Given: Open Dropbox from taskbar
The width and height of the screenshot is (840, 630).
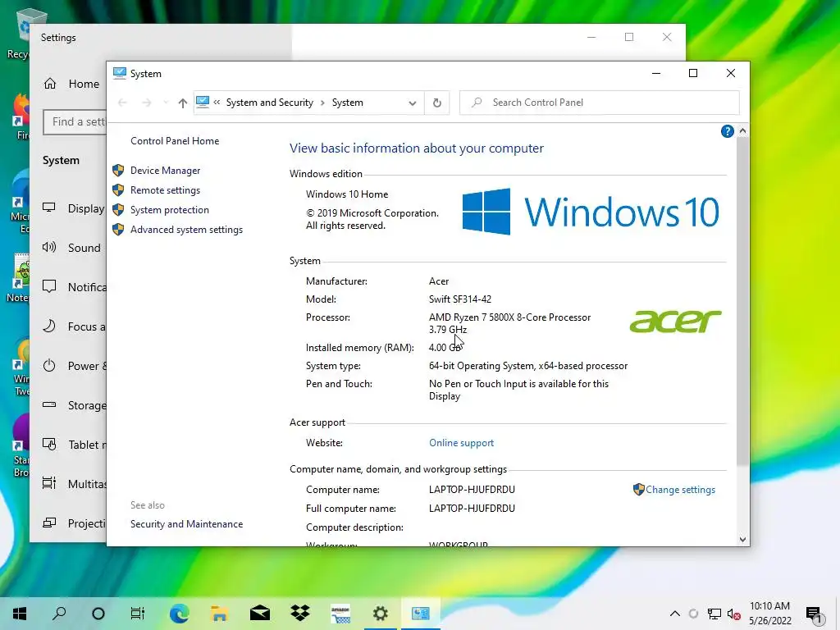Looking at the screenshot, I should (x=300, y=614).
